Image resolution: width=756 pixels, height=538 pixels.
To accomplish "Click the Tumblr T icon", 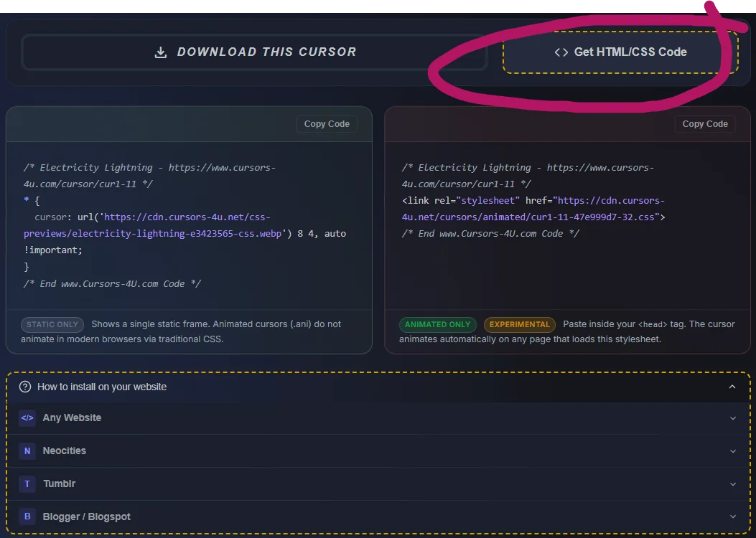I will tap(27, 483).
